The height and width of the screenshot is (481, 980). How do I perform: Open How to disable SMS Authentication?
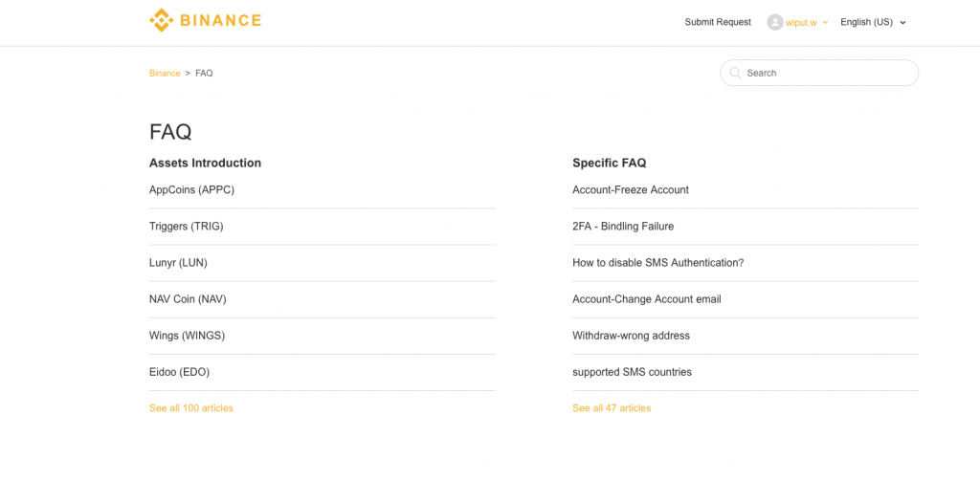coord(657,263)
